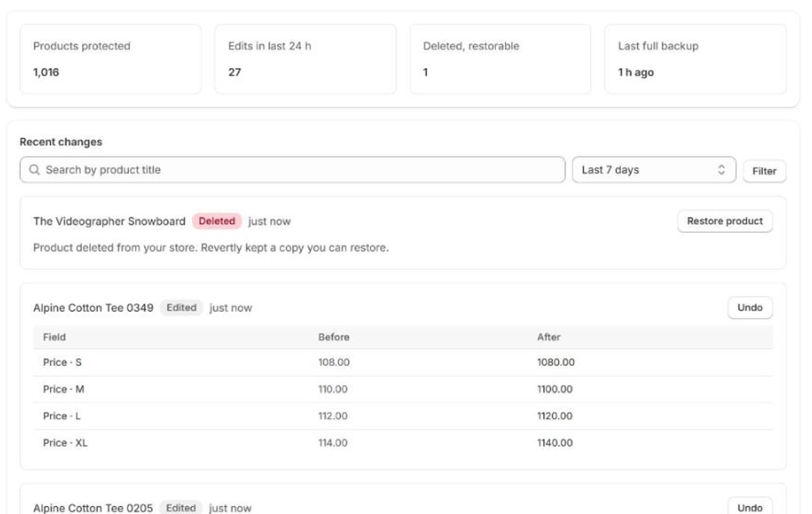Click the Edited badge for Tee 0205
Viewport: 812px width, 514px height.
(x=180, y=508)
